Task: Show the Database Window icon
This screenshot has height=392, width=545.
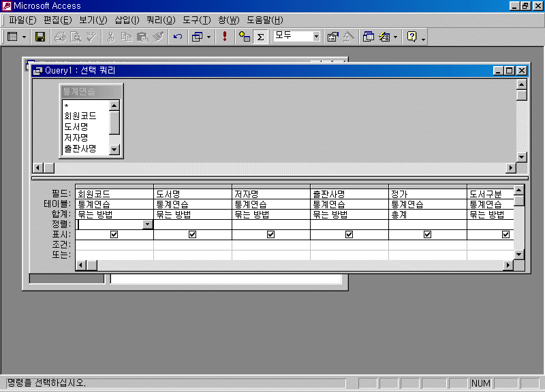Action: pyautogui.click(x=368, y=37)
